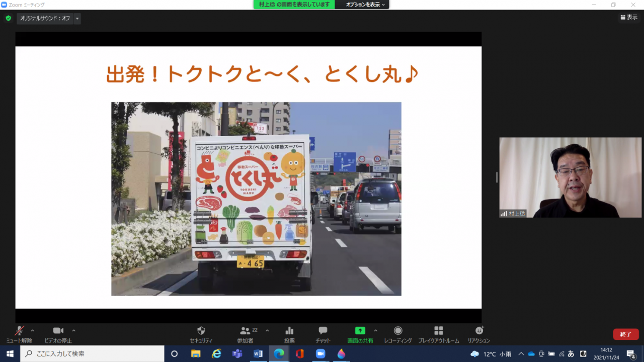
Task: Open Reactions (リアクション) menu
Action: [479, 331]
